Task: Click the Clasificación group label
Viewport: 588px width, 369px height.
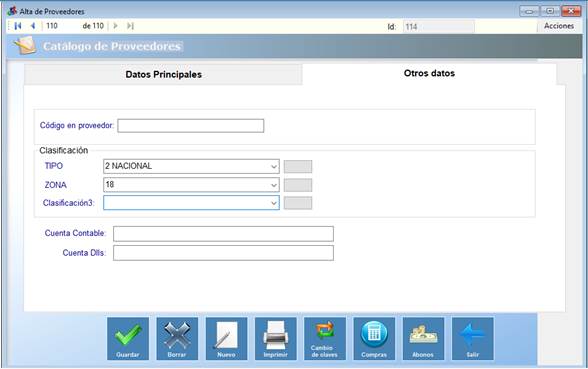Action: (64, 150)
